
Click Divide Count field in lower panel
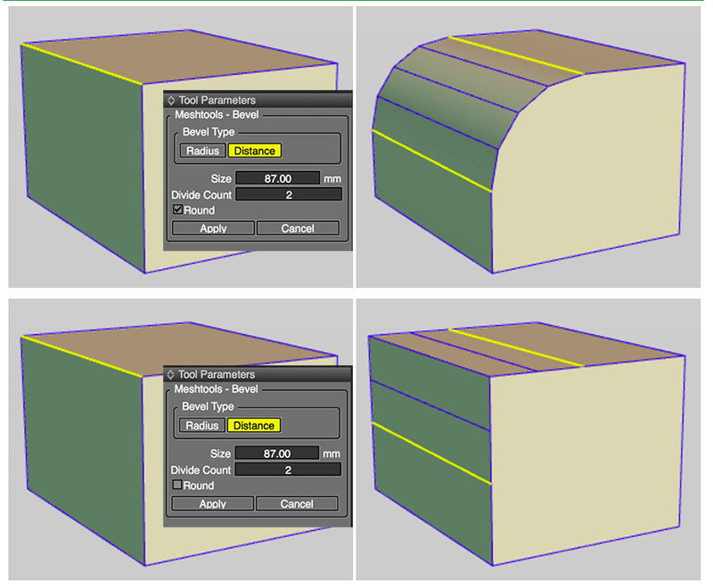[x=288, y=470]
